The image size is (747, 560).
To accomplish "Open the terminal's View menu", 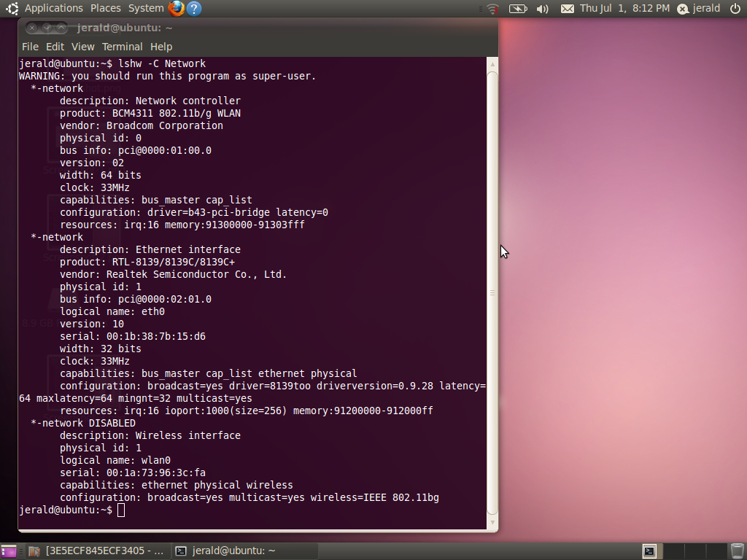I will [x=82, y=47].
